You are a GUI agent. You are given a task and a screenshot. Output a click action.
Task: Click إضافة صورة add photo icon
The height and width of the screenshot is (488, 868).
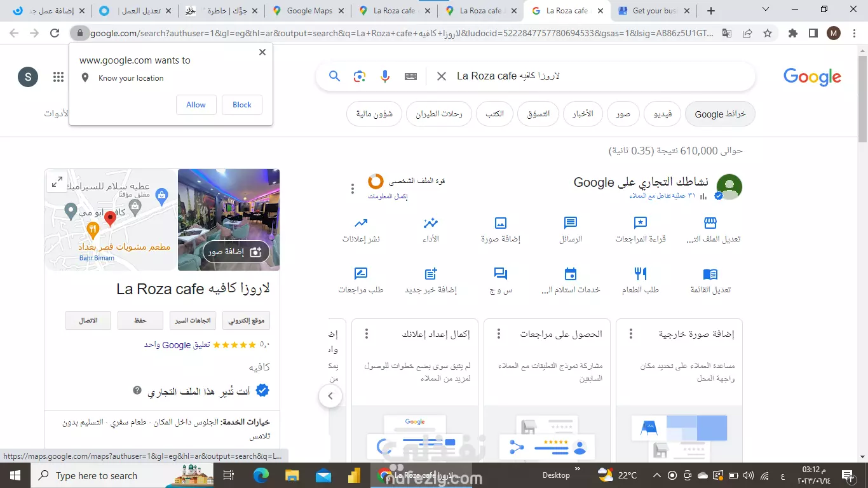point(501,223)
